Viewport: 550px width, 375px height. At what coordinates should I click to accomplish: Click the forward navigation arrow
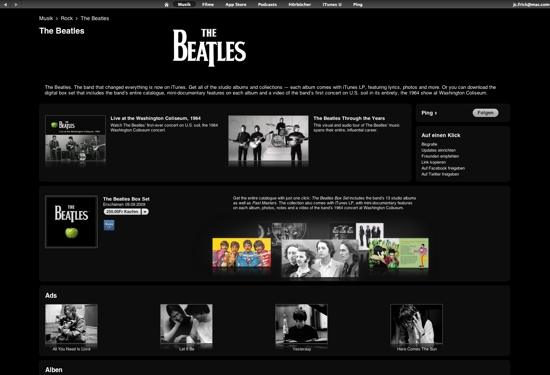[16, 5]
